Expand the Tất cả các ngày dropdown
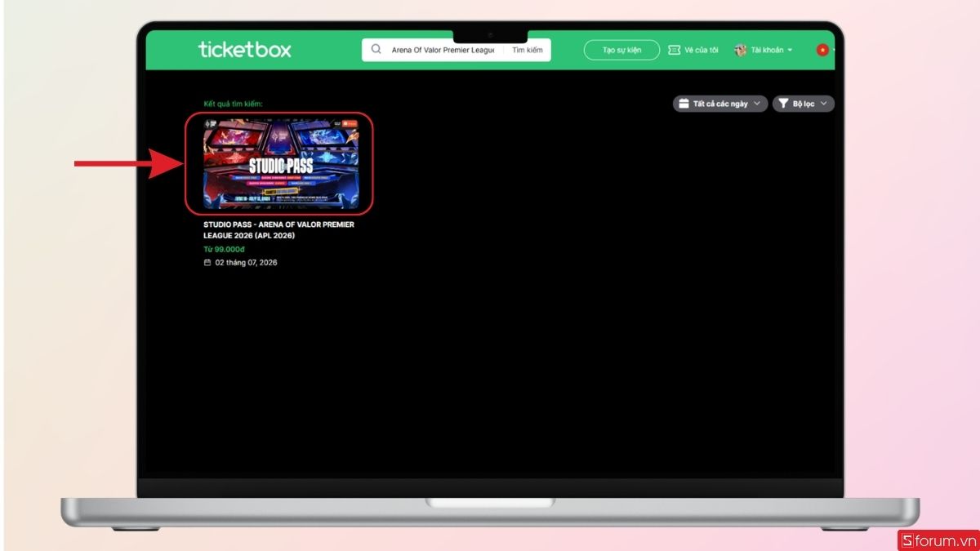This screenshot has width=980, height=551. [720, 104]
